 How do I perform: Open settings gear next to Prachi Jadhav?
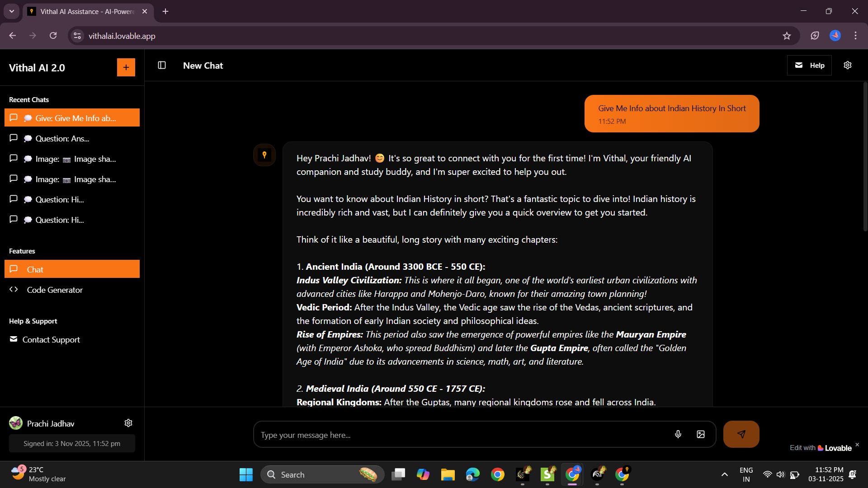coord(128,423)
